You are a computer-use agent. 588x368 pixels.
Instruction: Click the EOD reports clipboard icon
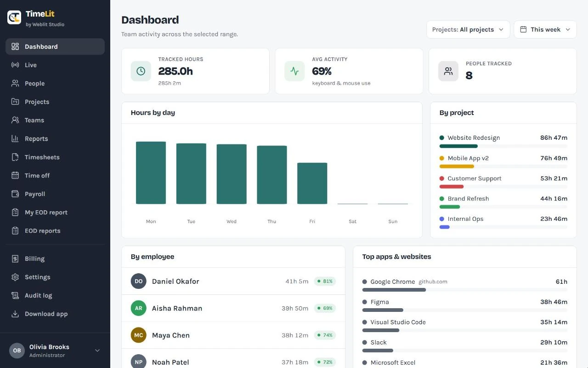click(x=15, y=230)
